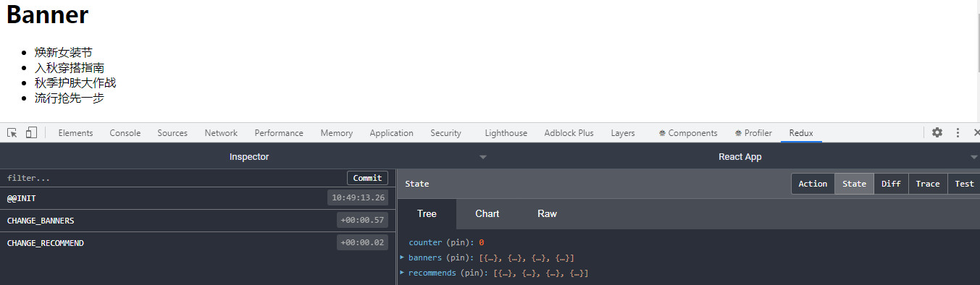The width and height of the screenshot is (980, 285).
Task: Select the CHANGE_RECOMMEND action
Action: [x=198, y=243]
